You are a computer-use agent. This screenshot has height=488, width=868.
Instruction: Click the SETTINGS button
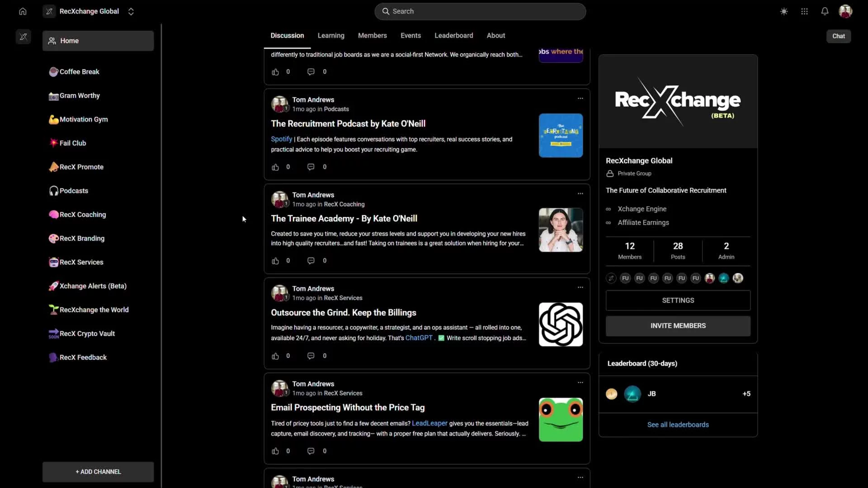pos(678,300)
